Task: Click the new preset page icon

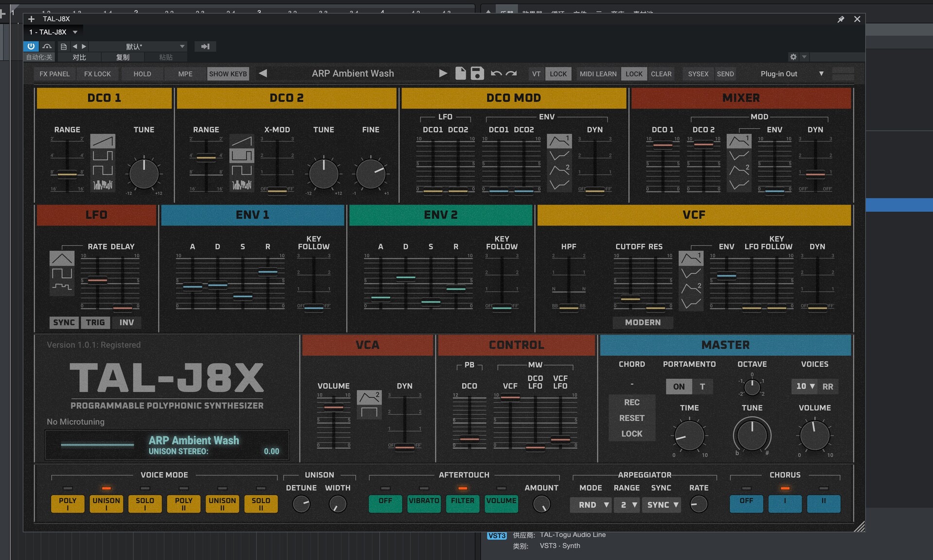Action: pos(460,73)
